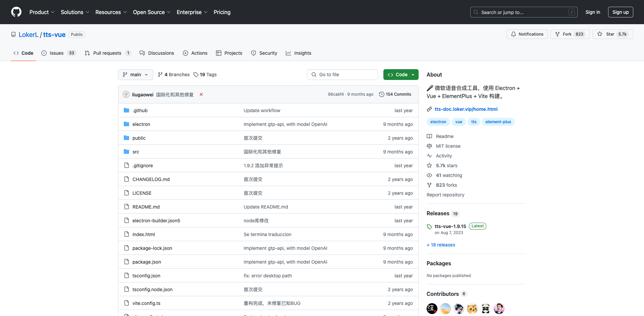Click the Notifications bell button
The image size is (644, 316).
coord(527,34)
